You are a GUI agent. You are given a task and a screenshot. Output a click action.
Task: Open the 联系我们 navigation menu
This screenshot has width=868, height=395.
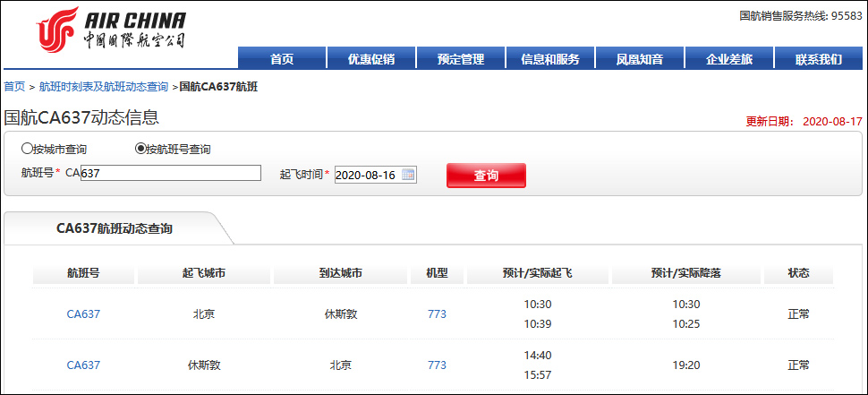[819, 58]
